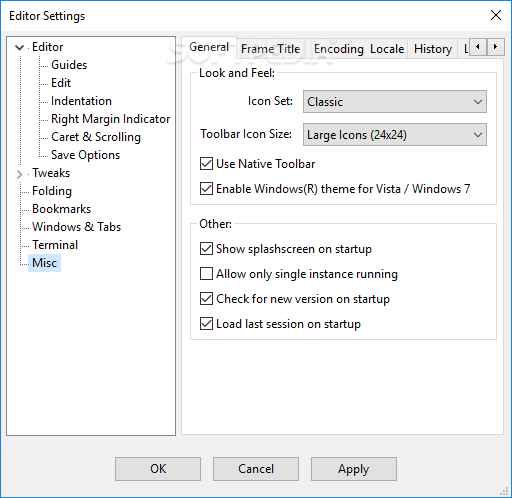This screenshot has width=512, height=498.
Task: Uncheck Check for new version on startup
Action: click(x=206, y=299)
